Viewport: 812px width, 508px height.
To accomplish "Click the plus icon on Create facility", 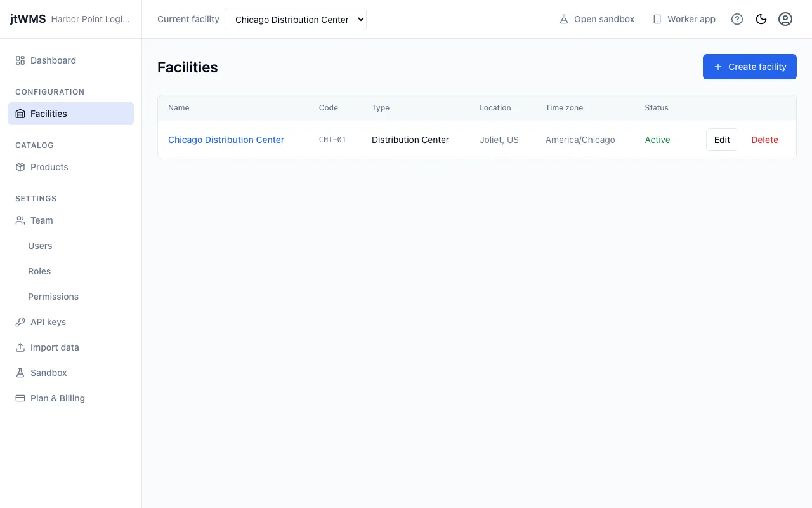I will [x=718, y=67].
